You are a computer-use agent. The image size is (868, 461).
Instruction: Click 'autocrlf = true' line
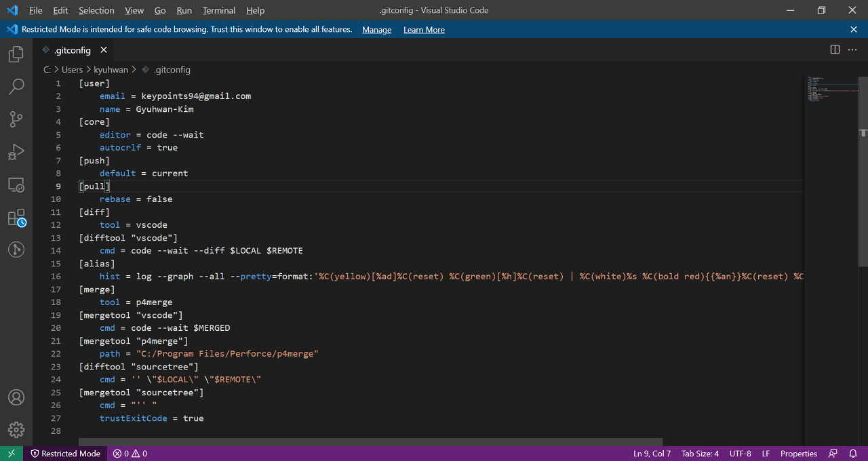[x=138, y=147]
